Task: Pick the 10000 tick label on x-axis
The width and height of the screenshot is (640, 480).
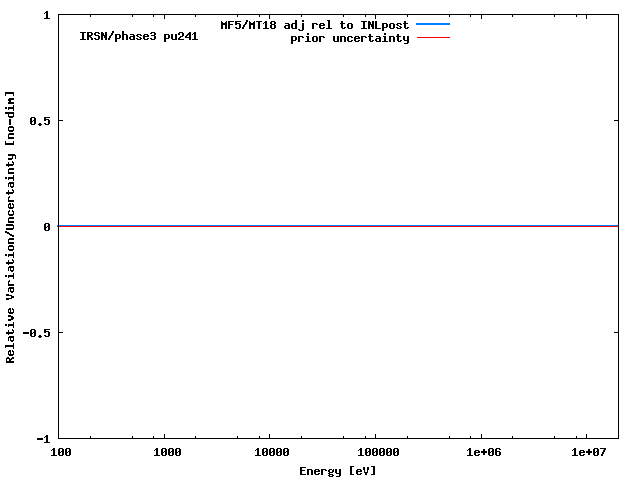Action: [272, 453]
